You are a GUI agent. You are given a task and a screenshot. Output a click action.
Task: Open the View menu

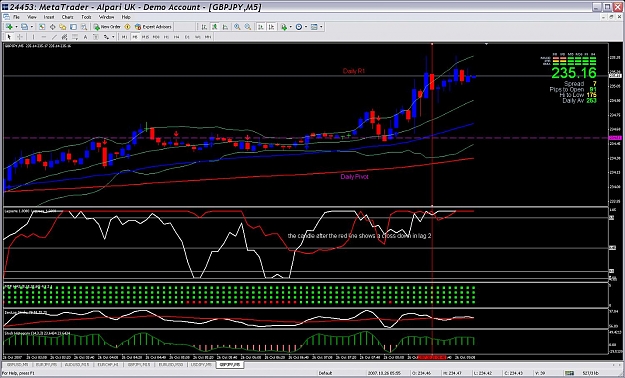31,17
